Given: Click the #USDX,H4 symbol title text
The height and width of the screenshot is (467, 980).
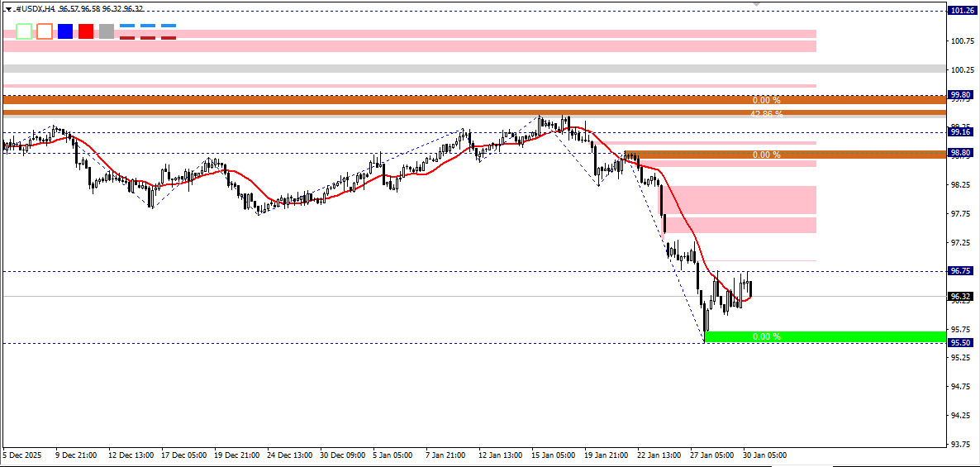Looking at the screenshot, I should point(36,9).
